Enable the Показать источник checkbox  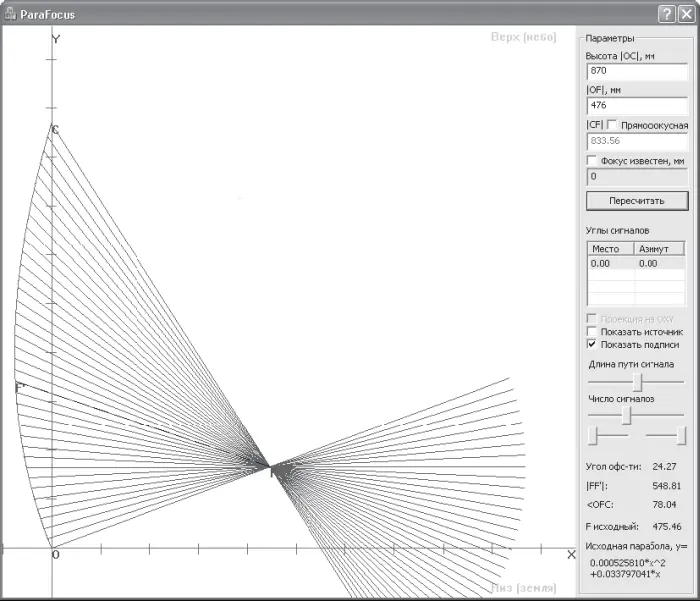click(592, 332)
